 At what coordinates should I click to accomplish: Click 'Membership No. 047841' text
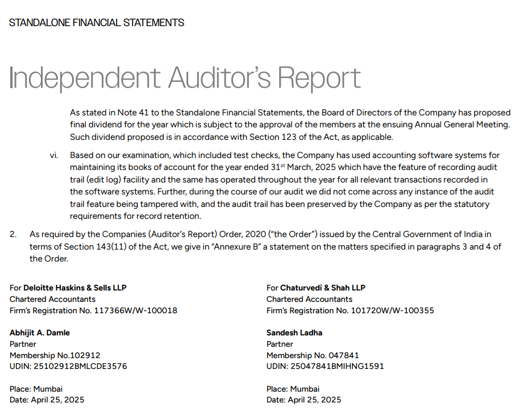pyautogui.click(x=313, y=355)
